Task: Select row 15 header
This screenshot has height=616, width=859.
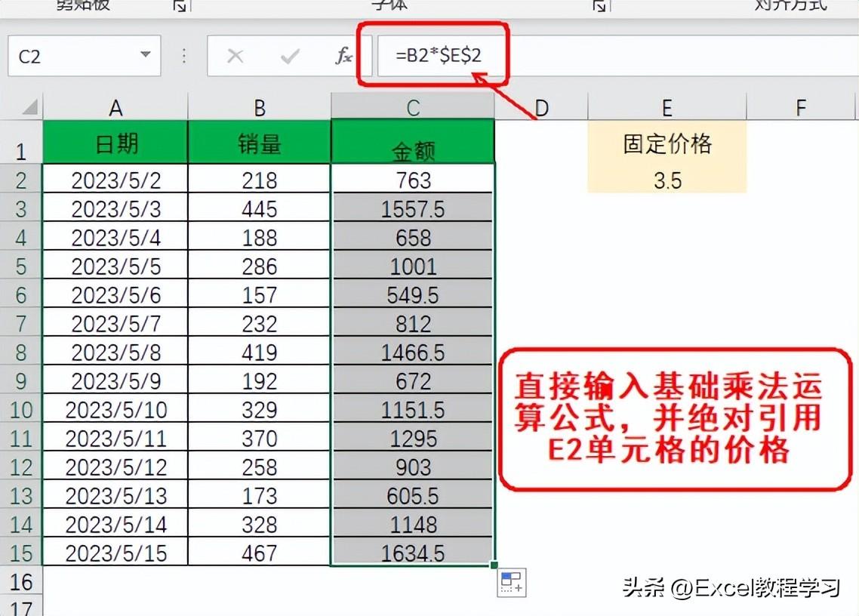Action: point(21,551)
